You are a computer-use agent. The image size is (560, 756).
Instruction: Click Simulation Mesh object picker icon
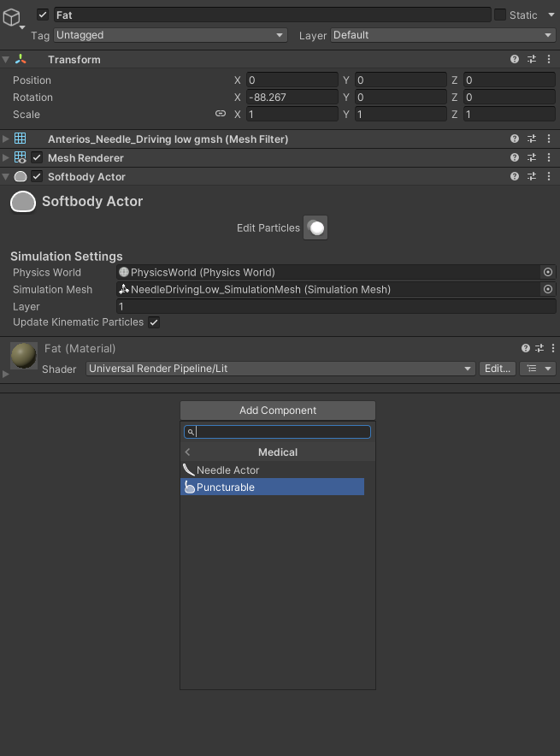548,290
